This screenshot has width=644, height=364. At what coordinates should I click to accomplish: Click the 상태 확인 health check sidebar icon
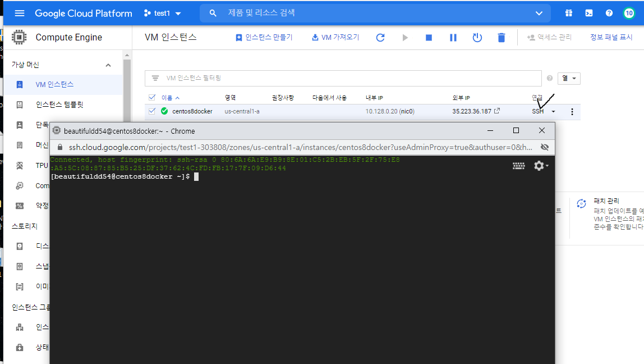click(x=19, y=347)
